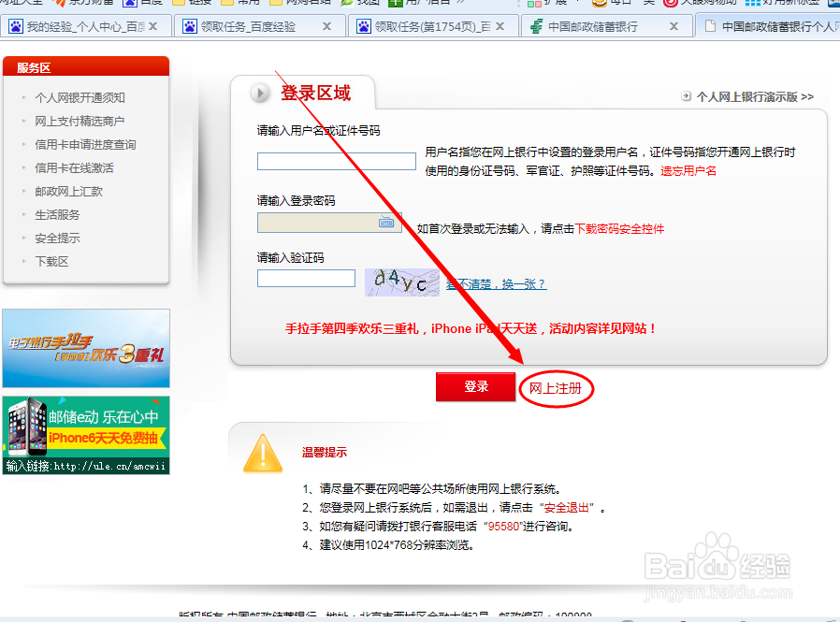This screenshot has height=622, width=840.
Task: Refresh the captcha via 换一张 link
Action: click(x=522, y=282)
